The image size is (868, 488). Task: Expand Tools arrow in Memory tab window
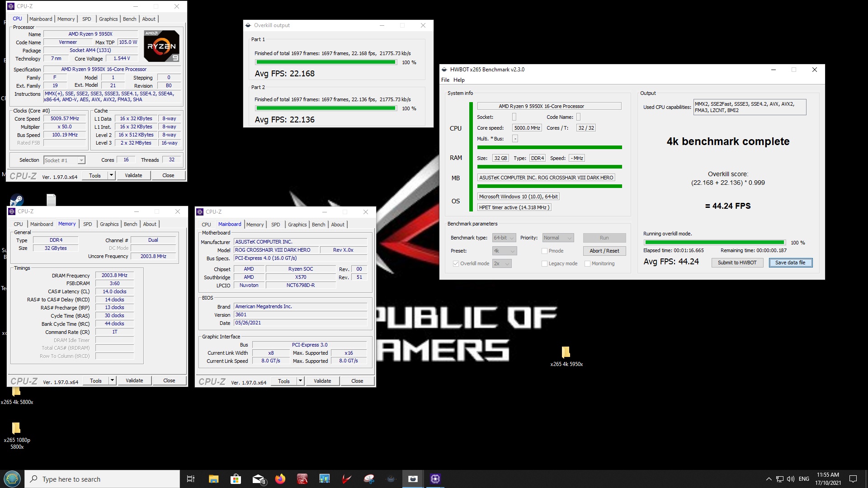(112, 380)
